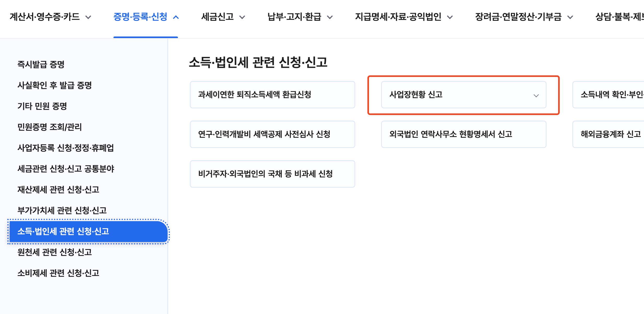644x314 pixels.
Task: Expand chevron next to 지급명세·자료·공익법인
Action: [450, 17]
